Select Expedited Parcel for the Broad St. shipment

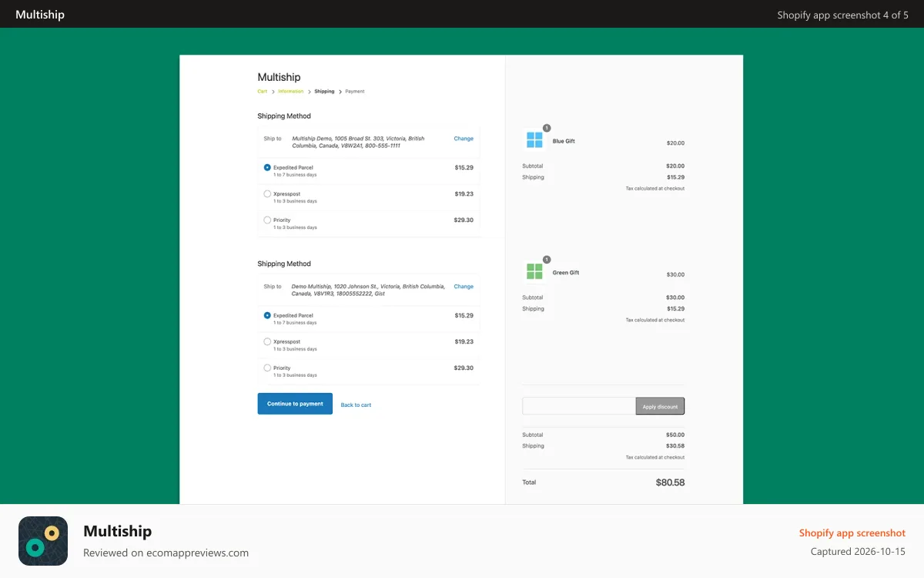point(267,167)
